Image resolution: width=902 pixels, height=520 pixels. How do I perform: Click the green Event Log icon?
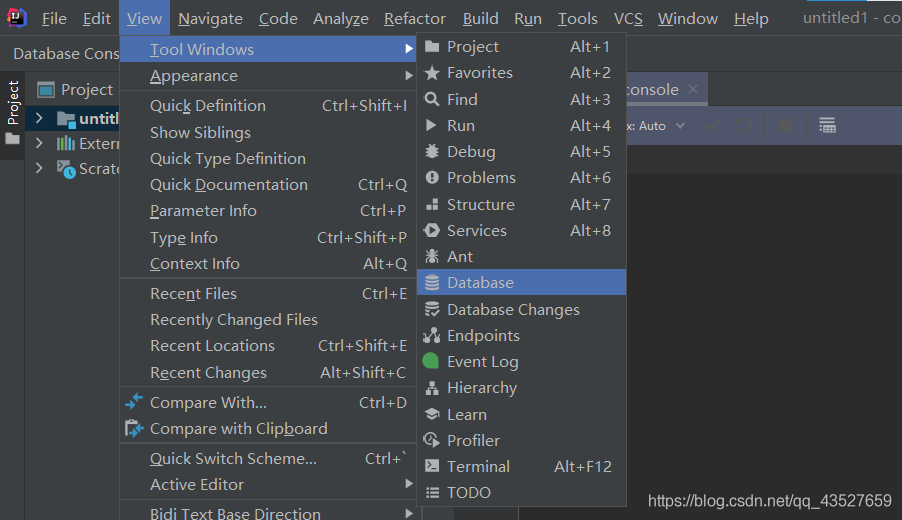(x=431, y=362)
